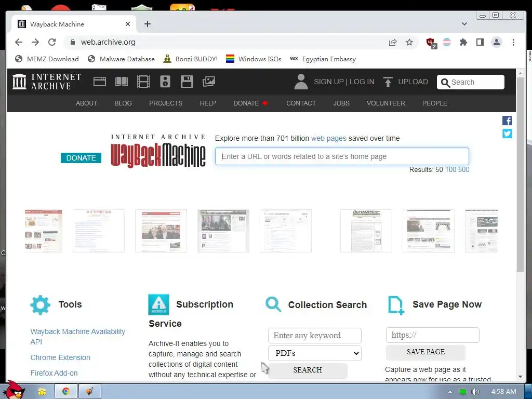The image size is (532, 399).
Task: Open the Firefox Add-on link
Action: coord(54,373)
